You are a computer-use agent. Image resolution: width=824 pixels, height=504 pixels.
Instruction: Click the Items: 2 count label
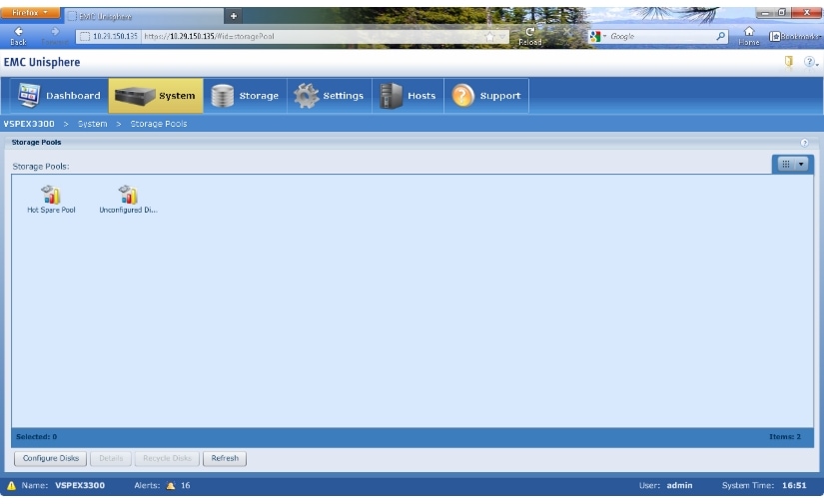[x=785, y=437]
